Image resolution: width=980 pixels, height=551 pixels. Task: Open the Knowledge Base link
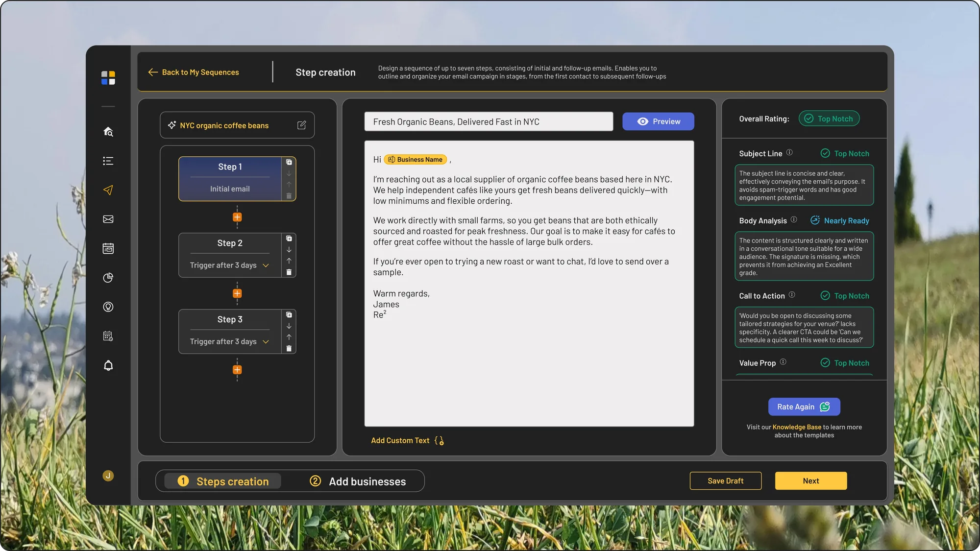pos(797,427)
